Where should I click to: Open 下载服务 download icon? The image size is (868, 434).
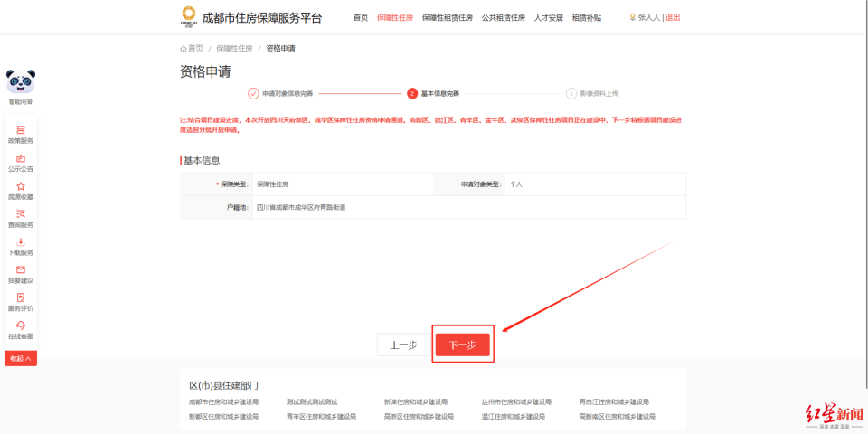[x=21, y=242]
